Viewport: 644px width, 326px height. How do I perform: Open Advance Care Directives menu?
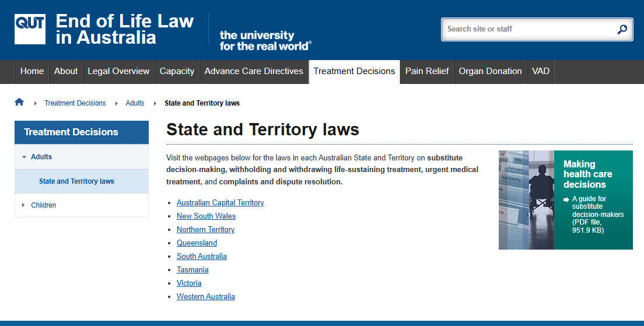click(254, 72)
